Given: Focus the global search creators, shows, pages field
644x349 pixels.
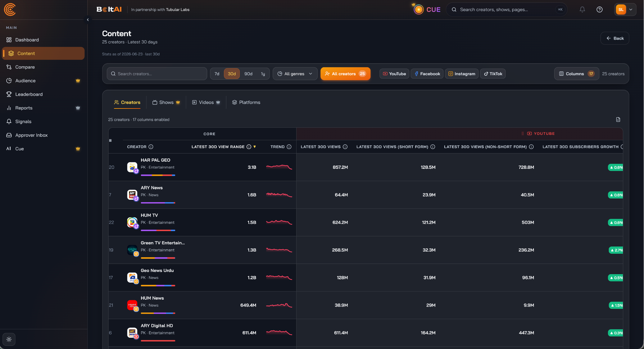Looking at the screenshot, I should click(x=507, y=9).
